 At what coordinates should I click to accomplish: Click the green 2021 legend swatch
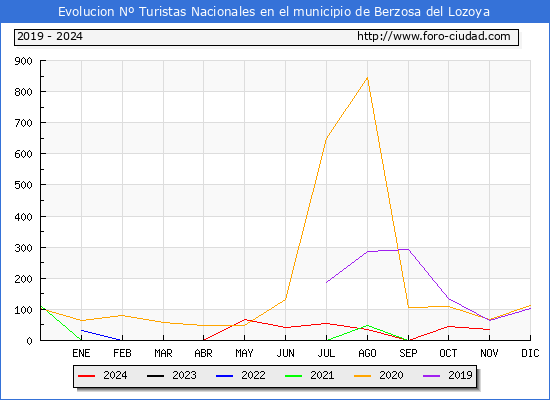coord(294,376)
